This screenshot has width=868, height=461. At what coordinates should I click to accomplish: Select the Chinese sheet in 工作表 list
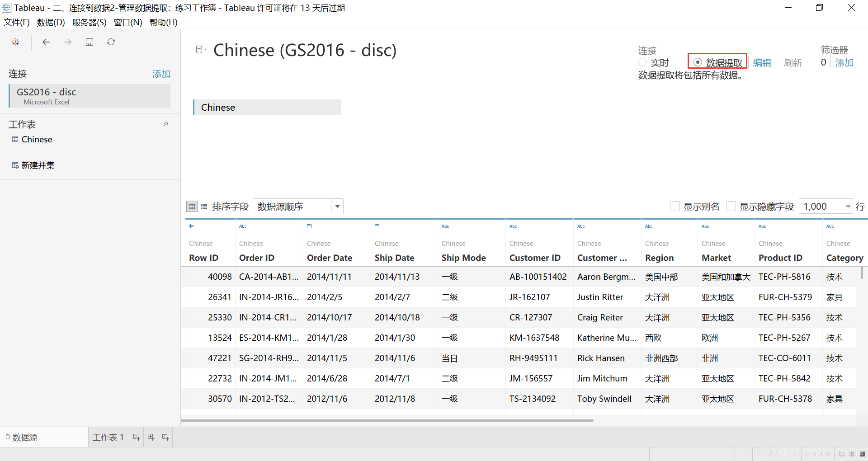[x=37, y=139]
